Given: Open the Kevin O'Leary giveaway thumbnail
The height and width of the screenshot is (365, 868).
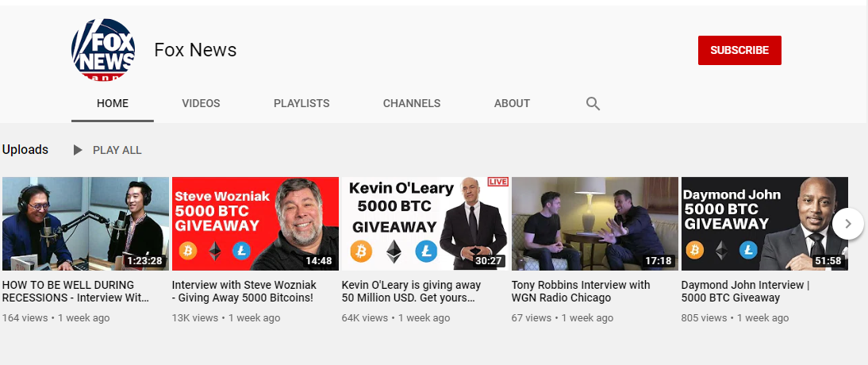Looking at the screenshot, I should point(425,224).
